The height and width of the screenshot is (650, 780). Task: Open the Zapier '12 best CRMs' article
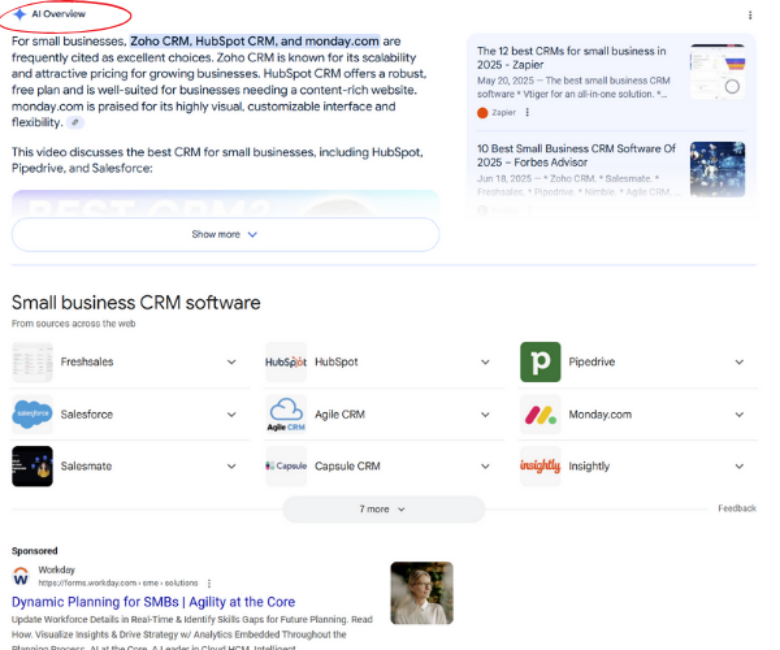coord(571,58)
